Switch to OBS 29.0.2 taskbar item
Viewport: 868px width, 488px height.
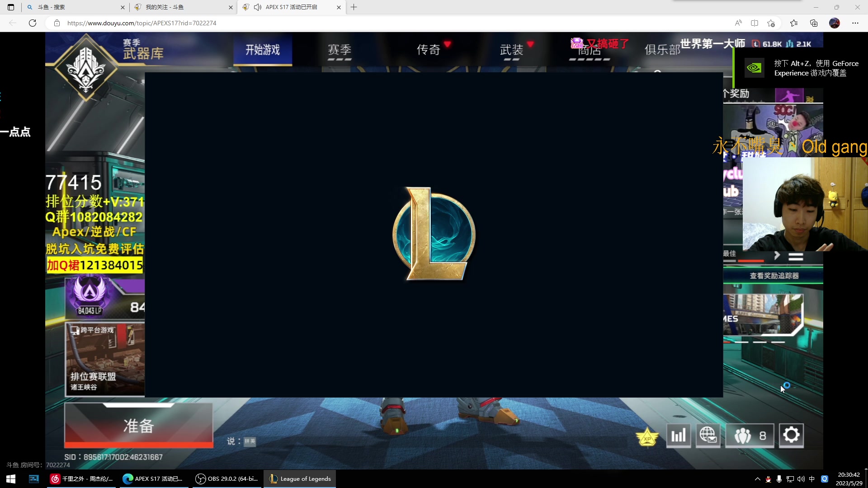pos(227,479)
